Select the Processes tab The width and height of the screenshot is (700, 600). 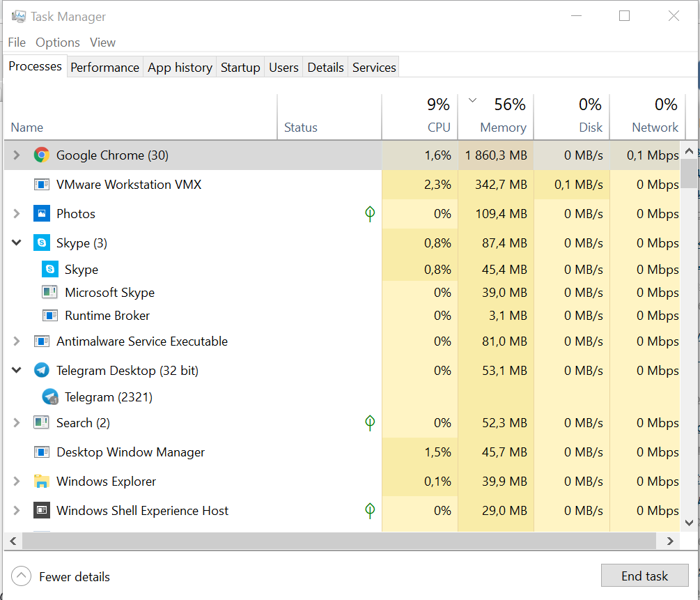[36, 66]
